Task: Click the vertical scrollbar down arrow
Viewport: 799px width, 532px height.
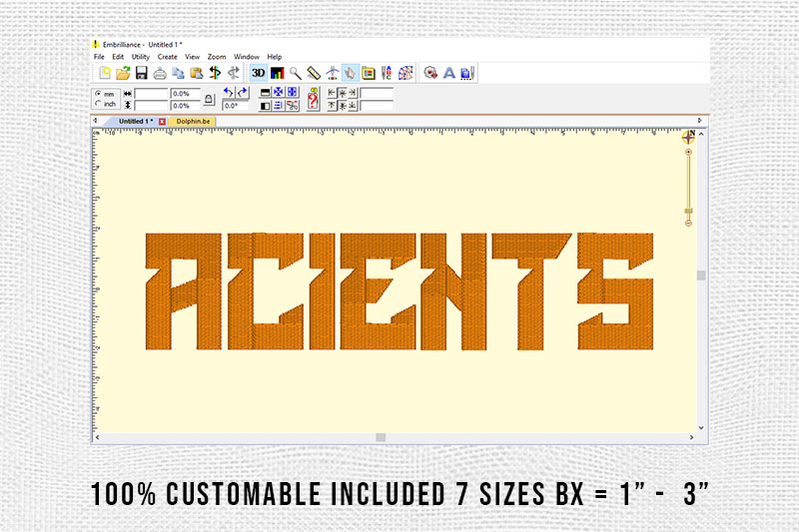Action: pos(701,427)
